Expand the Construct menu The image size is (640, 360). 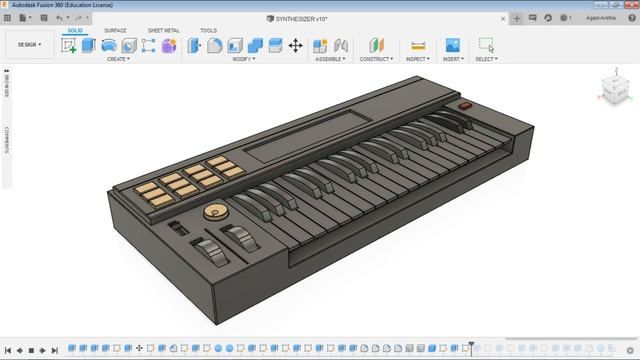[376, 59]
